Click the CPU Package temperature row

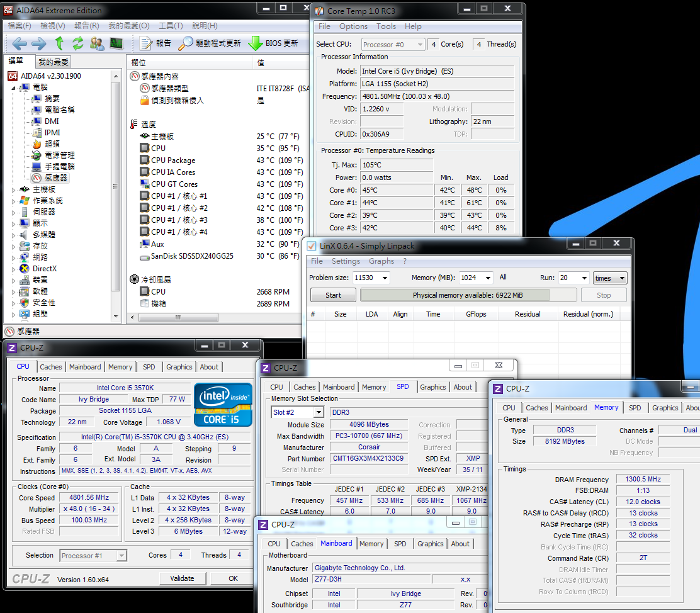221,160
